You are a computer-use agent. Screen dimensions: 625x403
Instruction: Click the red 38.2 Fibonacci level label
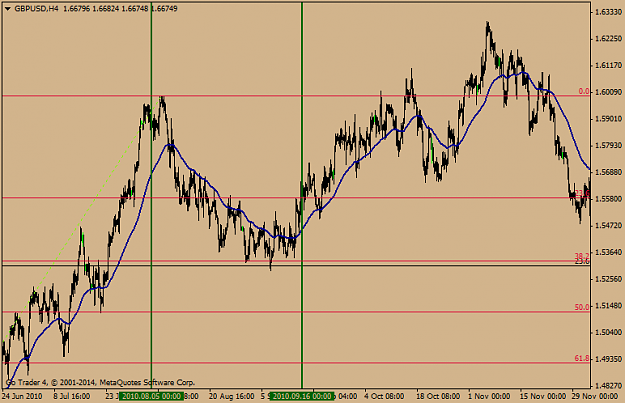point(582,256)
